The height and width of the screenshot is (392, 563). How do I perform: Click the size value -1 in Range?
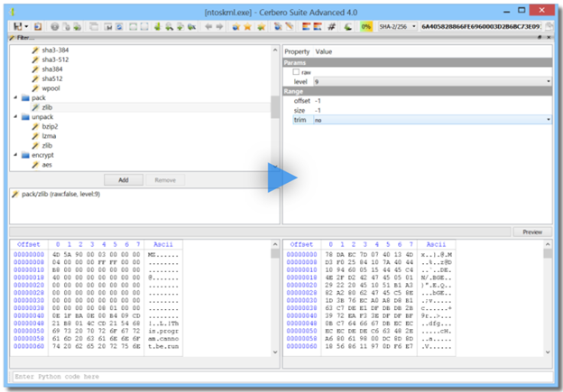coord(318,111)
